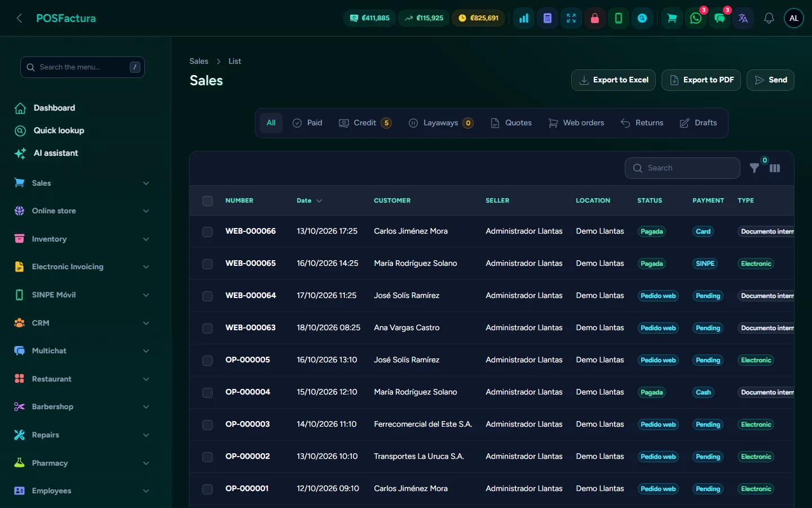Click Export to Excel button
The image size is (812, 508).
[x=614, y=80]
